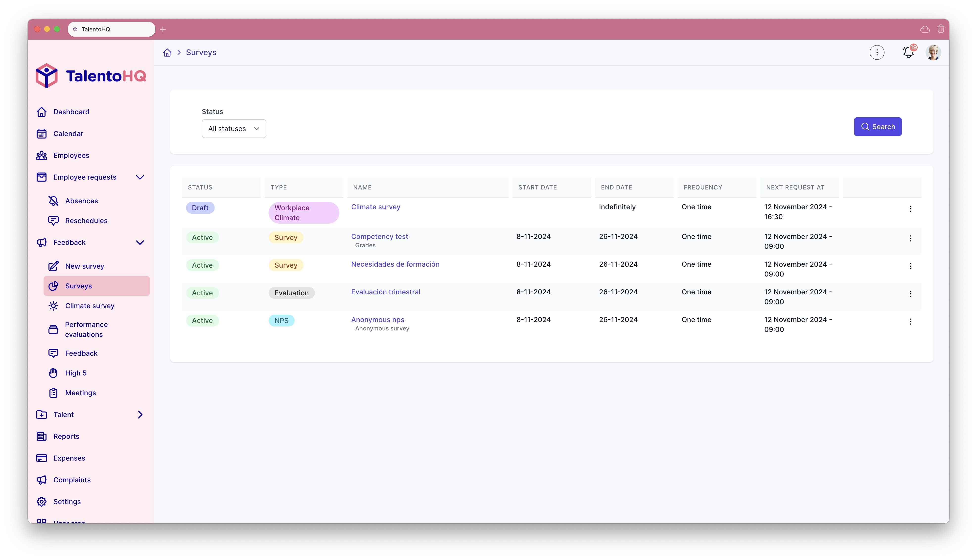Viewport: 977px width, 560px height.
Task: Open row actions for Climate survey
Action: (910, 209)
